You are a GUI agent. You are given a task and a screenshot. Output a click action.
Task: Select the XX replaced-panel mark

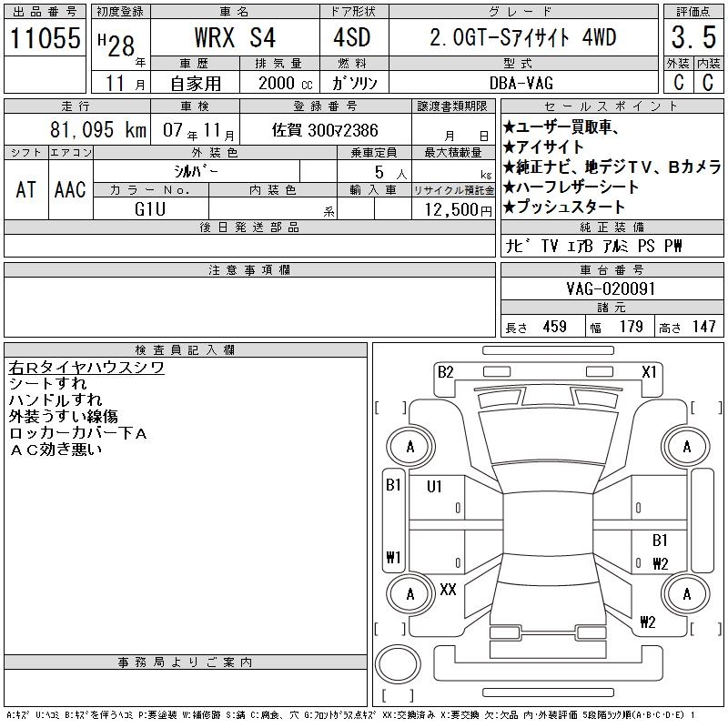pyautogui.click(x=448, y=590)
